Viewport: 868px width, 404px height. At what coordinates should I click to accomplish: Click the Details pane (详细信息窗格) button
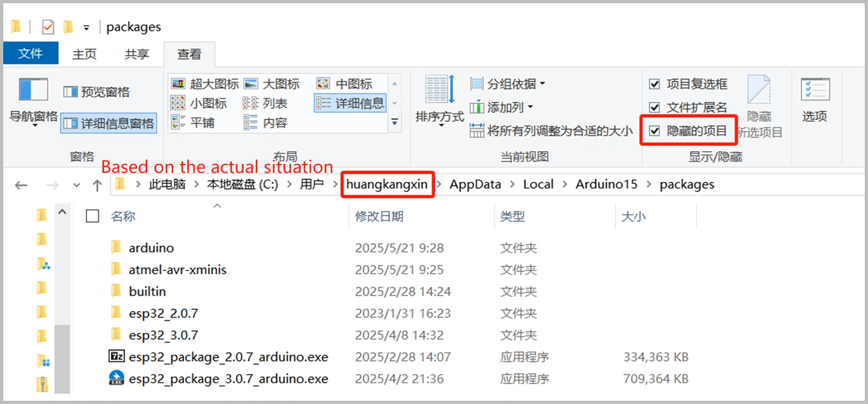coord(109,123)
